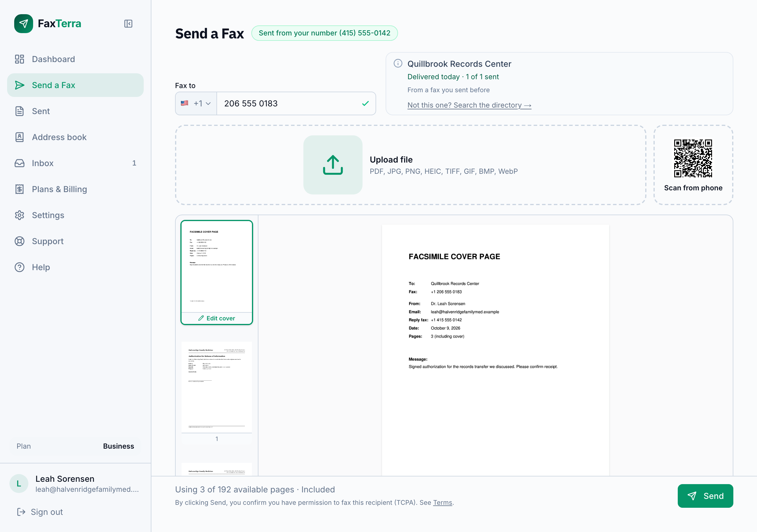Click the Sent from your number badge

pyautogui.click(x=324, y=33)
